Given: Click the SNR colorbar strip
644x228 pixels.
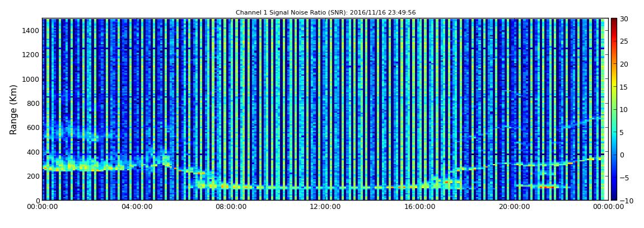Looking at the screenshot, I should (x=614, y=109).
